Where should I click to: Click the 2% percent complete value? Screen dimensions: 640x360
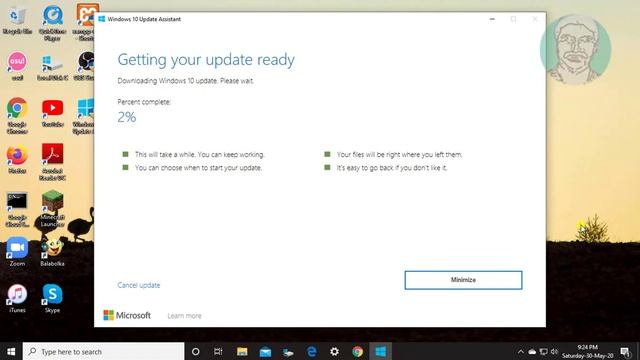pyautogui.click(x=127, y=117)
